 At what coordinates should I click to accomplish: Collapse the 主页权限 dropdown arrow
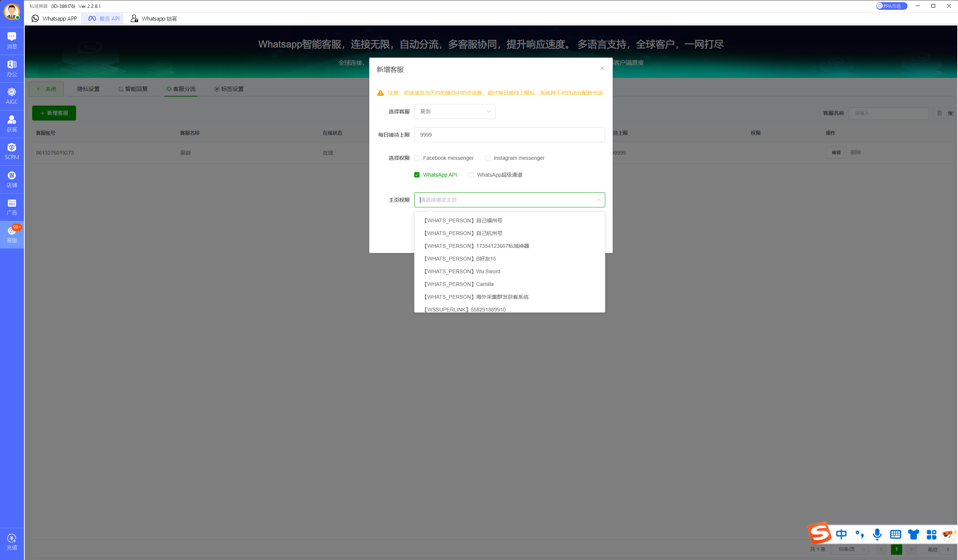(x=598, y=200)
